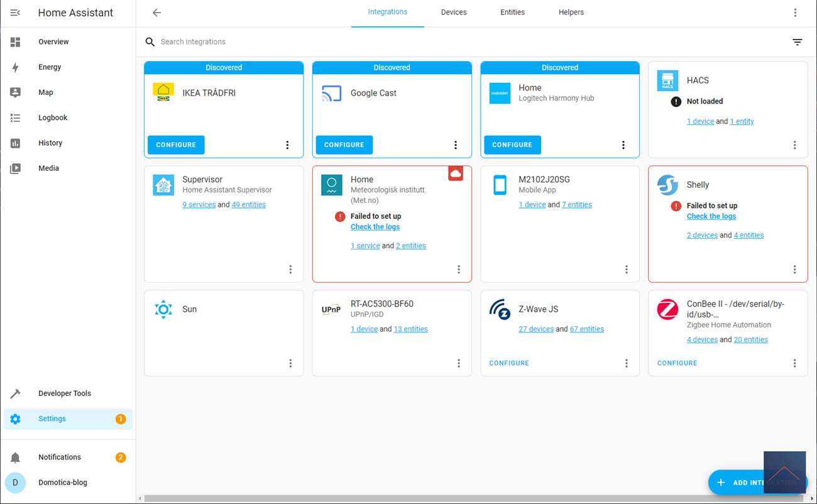Open the IKEA TRÅDFRI card options menu
This screenshot has width=817, height=504.
click(287, 145)
